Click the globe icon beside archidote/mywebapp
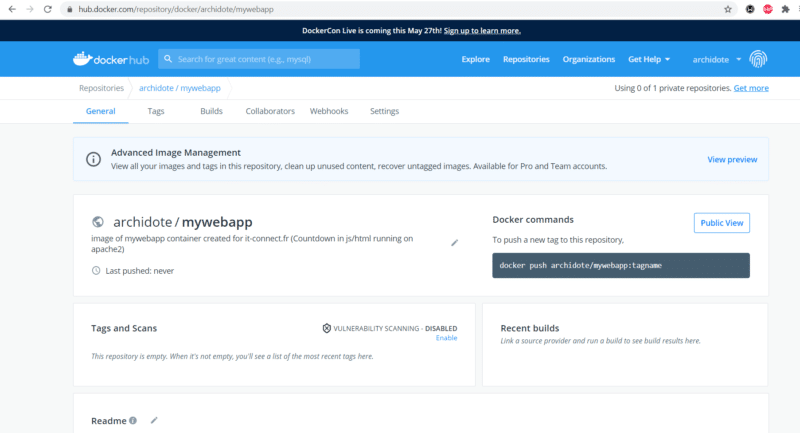The width and height of the screenshot is (800, 433). pyautogui.click(x=97, y=222)
